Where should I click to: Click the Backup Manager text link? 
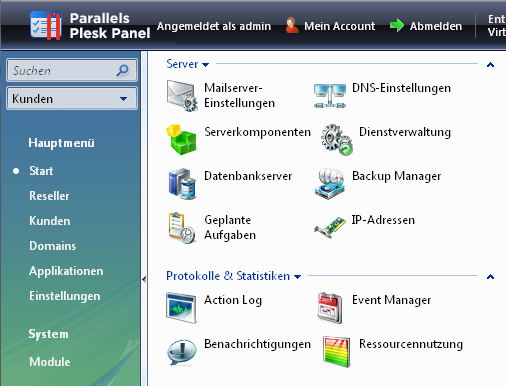coord(397,176)
